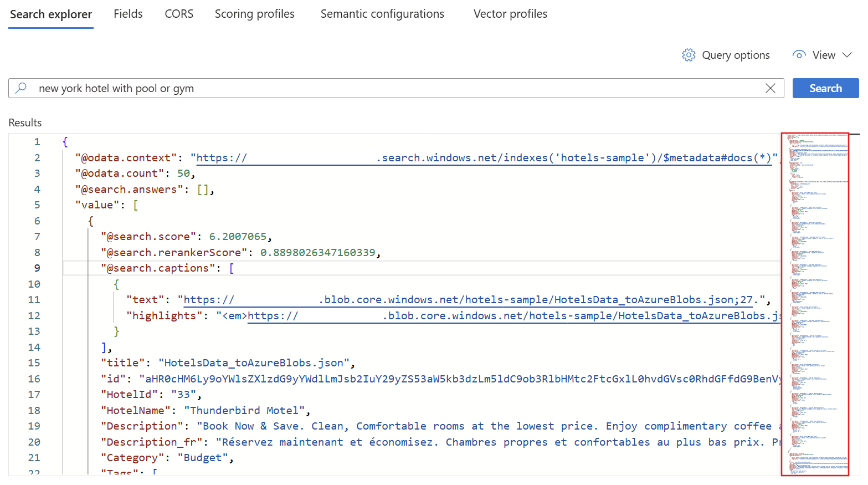Clear the search query with X icon
Screen dimensions: 868x485
tap(770, 88)
